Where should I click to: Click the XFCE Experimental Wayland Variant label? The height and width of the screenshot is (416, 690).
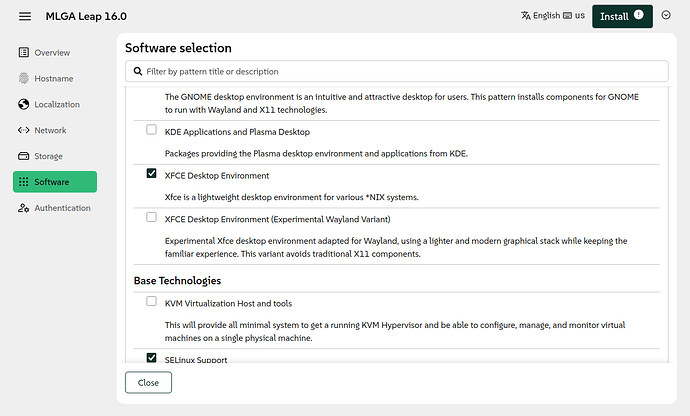278,219
